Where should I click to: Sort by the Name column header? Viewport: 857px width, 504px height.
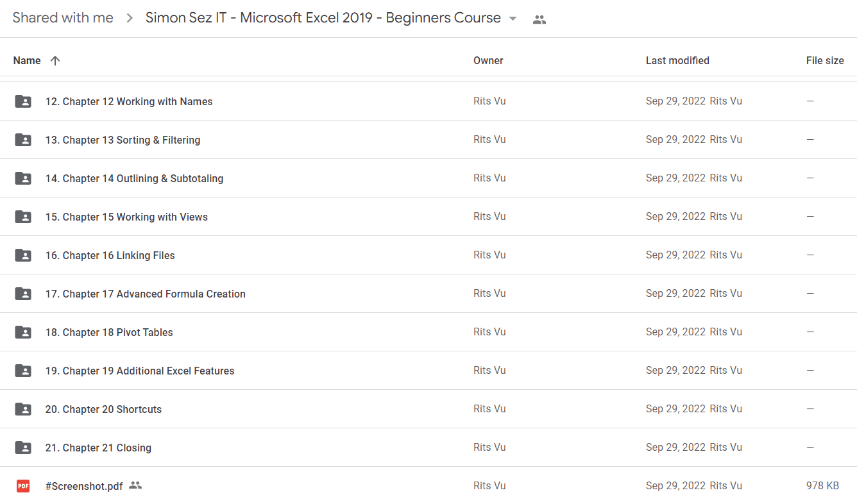[x=27, y=60]
